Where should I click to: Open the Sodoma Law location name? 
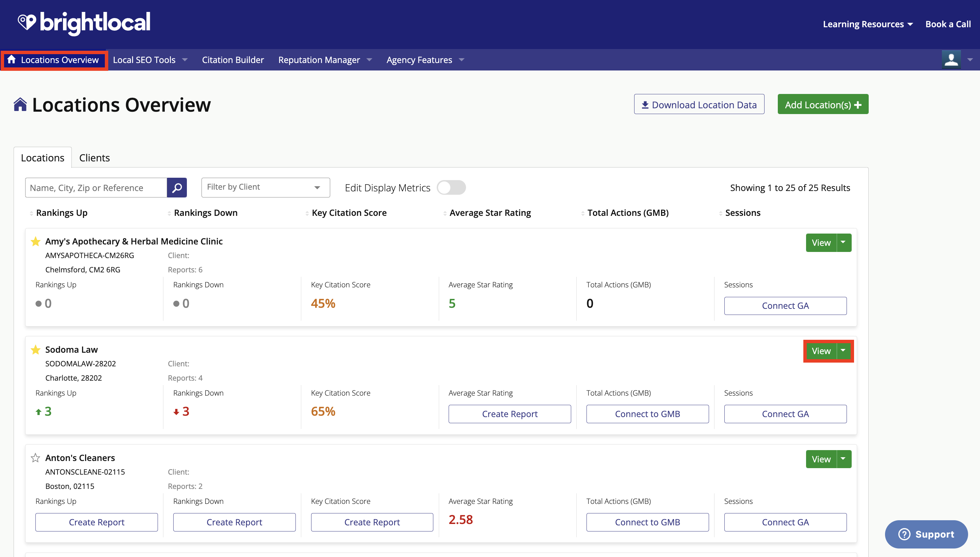click(71, 350)
